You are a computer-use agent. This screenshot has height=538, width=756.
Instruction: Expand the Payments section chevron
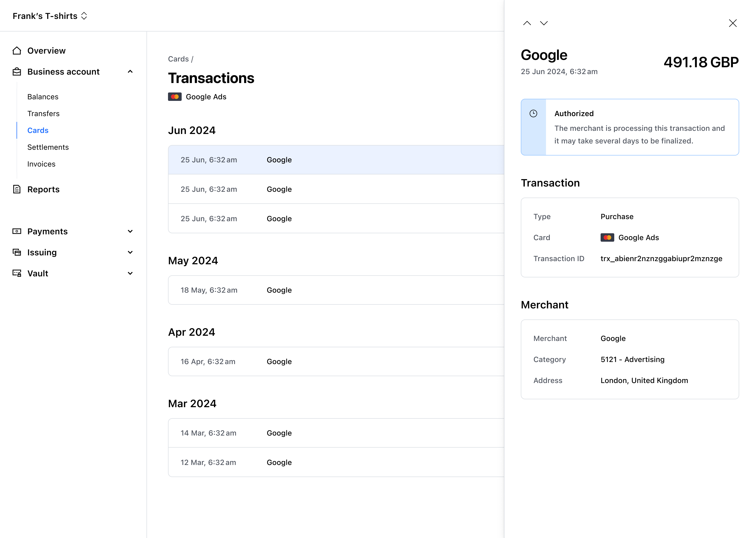coord(130,231)
